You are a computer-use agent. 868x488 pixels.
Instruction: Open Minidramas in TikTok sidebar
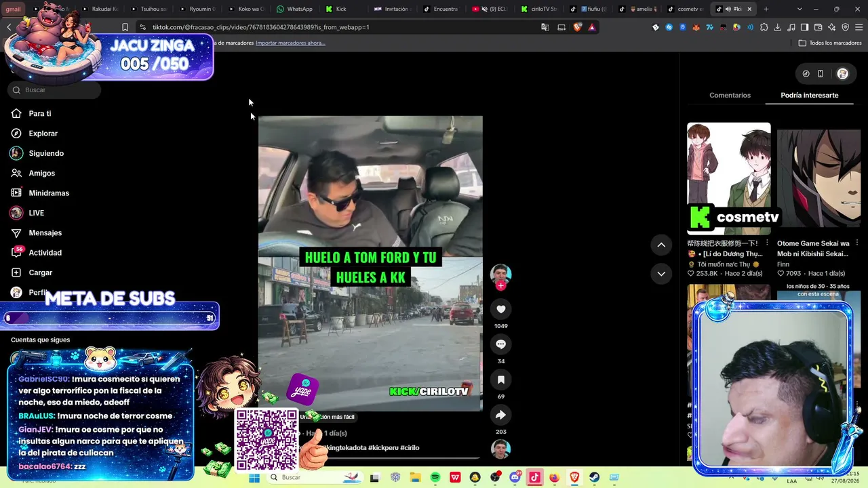click(x=49, y=193)
